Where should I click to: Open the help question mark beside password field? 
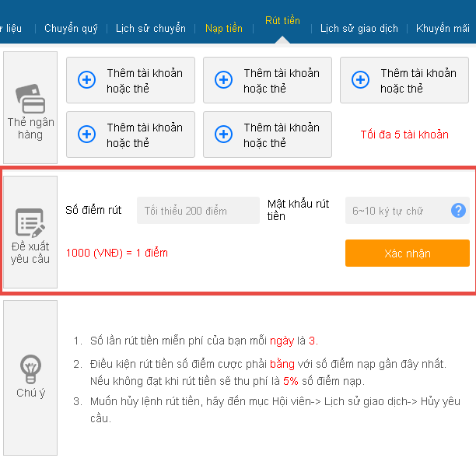click(458, 210)
